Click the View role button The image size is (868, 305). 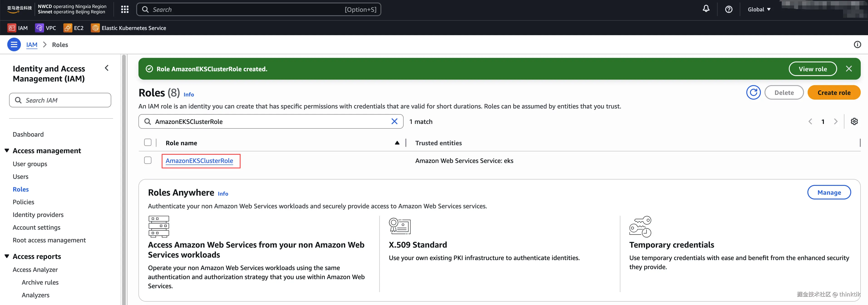pyautogui.click(x=812, y=69)
